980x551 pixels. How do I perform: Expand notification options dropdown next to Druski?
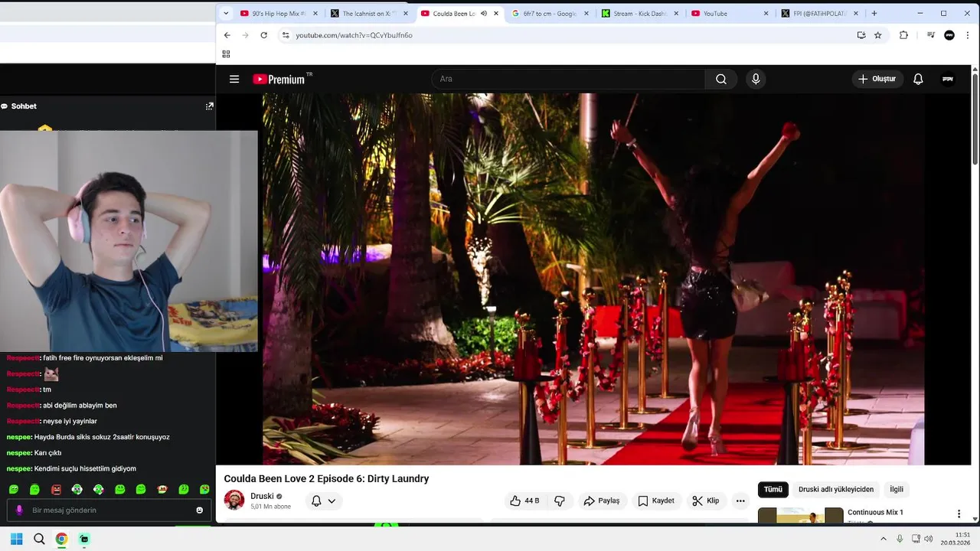(x=332, y=501)
